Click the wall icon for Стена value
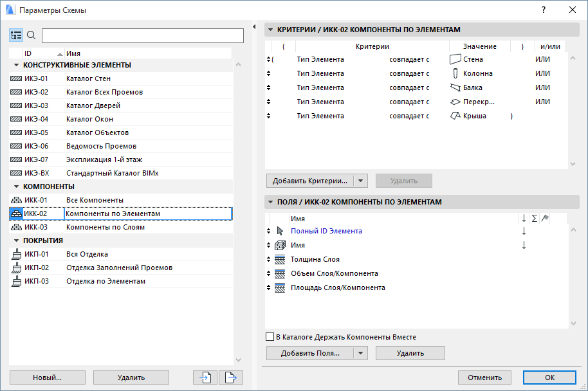This screenshot has width=588, height=391. click(455, 59)
